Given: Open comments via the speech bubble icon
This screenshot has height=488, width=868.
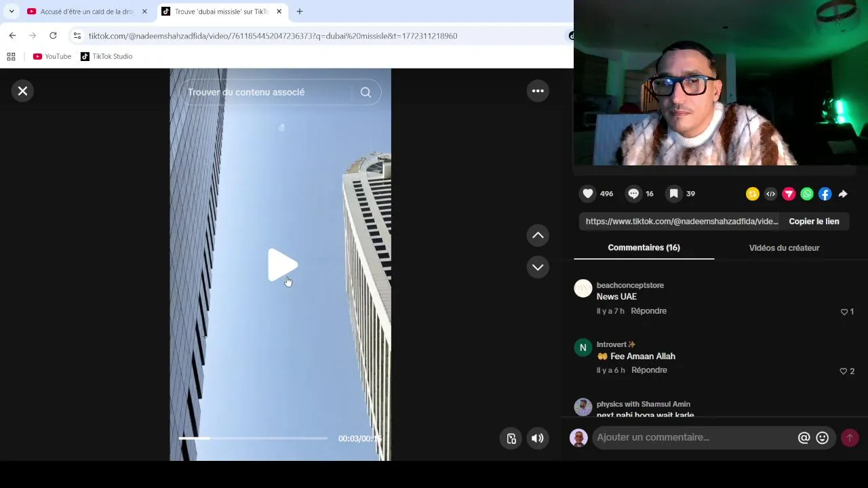Looking at the screenshot, I should [633, 194].
